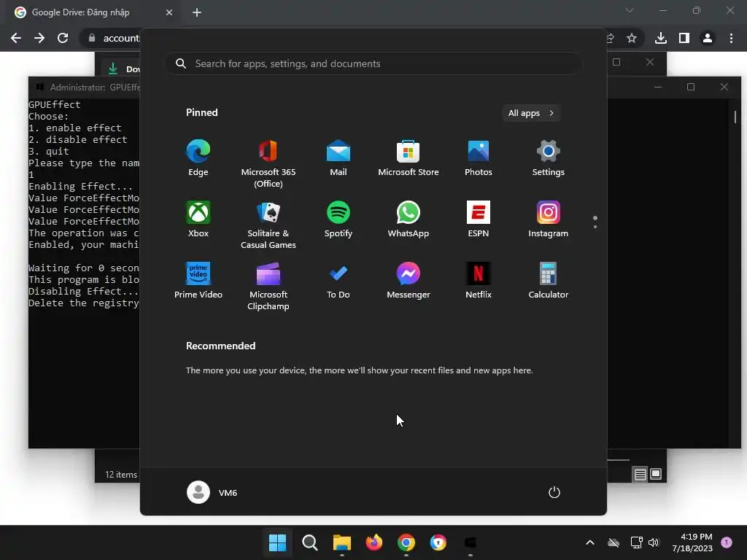
Task: Open the volume control in system tray
Action: point(654,542)
